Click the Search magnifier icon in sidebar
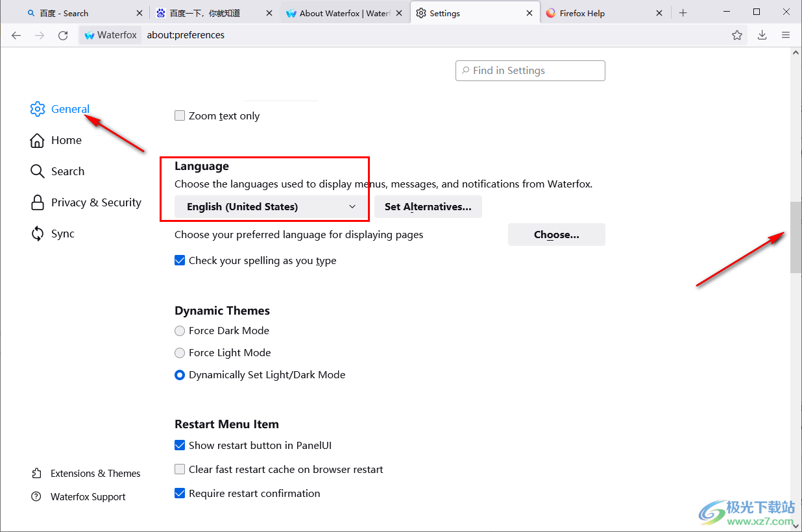The image size is (802, 532). click(38, 171)
